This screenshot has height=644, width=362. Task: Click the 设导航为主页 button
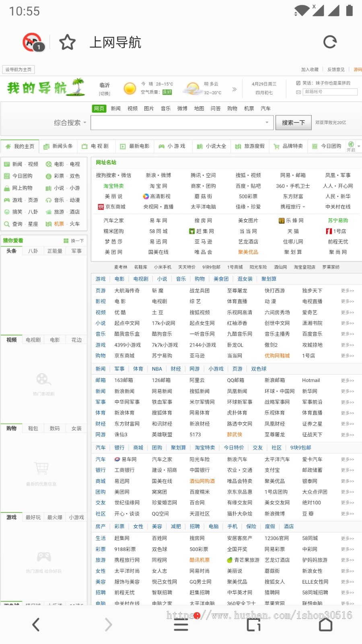coord(19,70)
